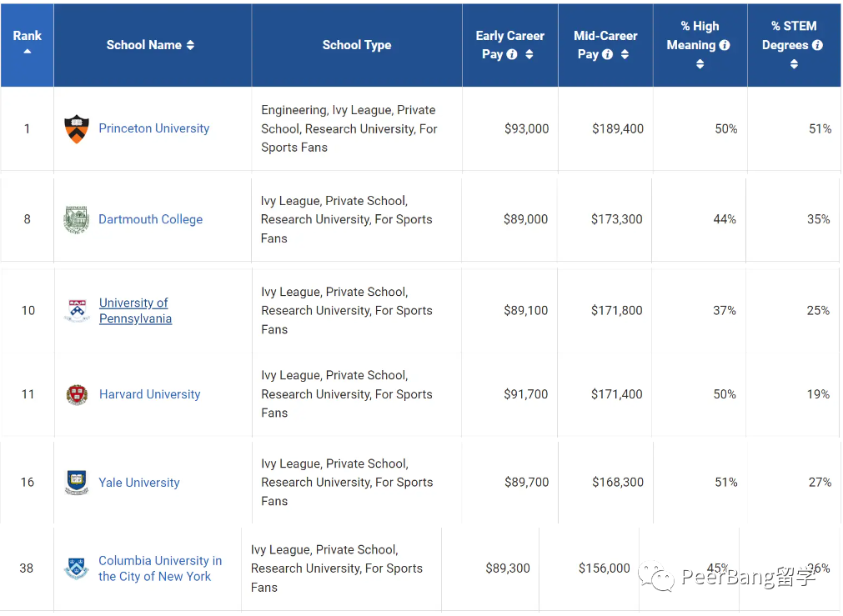Open the Harvard University link

[149, 394]
